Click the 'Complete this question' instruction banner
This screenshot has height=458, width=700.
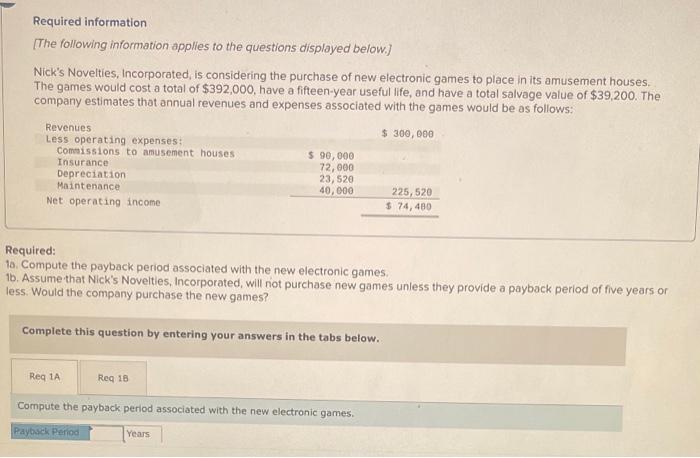200,338
